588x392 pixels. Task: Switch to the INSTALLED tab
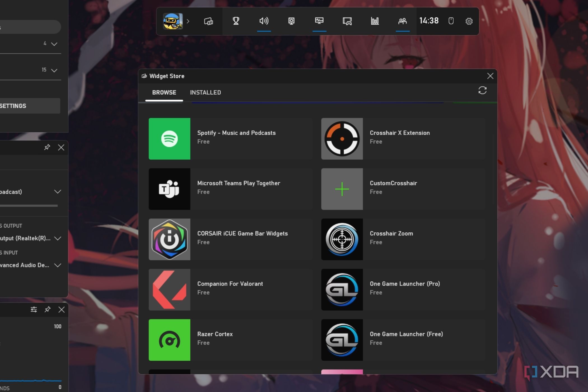[x=206, y=92]
